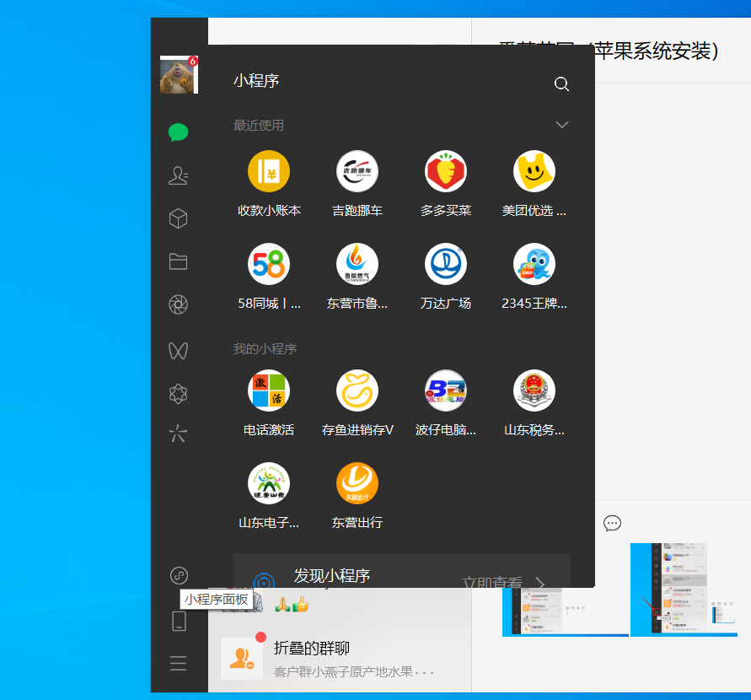Collapse the 最近使用 section chevron
The width and height of the screenshot is (751, 700).
[562, 125]
